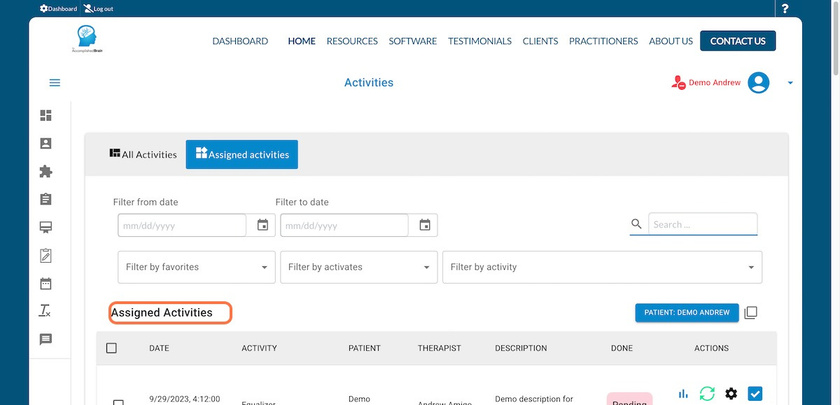Open the TESTIMONIALS navigation item

[479, 41]
